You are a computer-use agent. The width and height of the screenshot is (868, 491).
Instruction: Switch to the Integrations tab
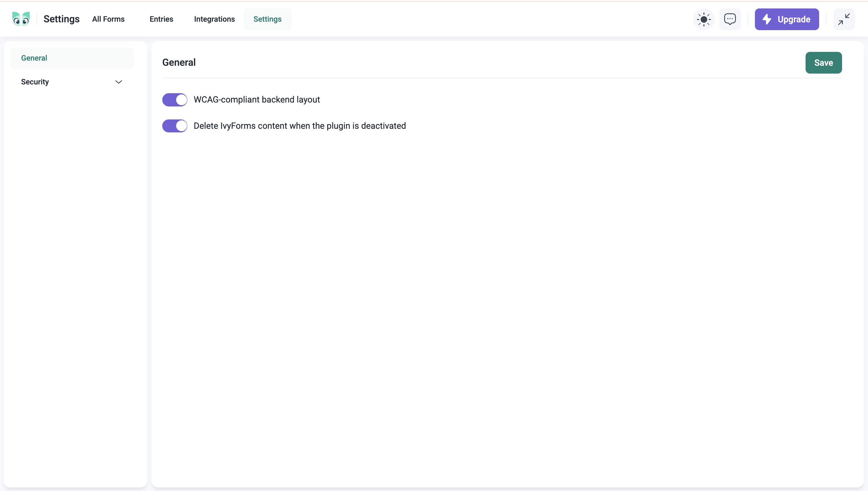point(214,19)
